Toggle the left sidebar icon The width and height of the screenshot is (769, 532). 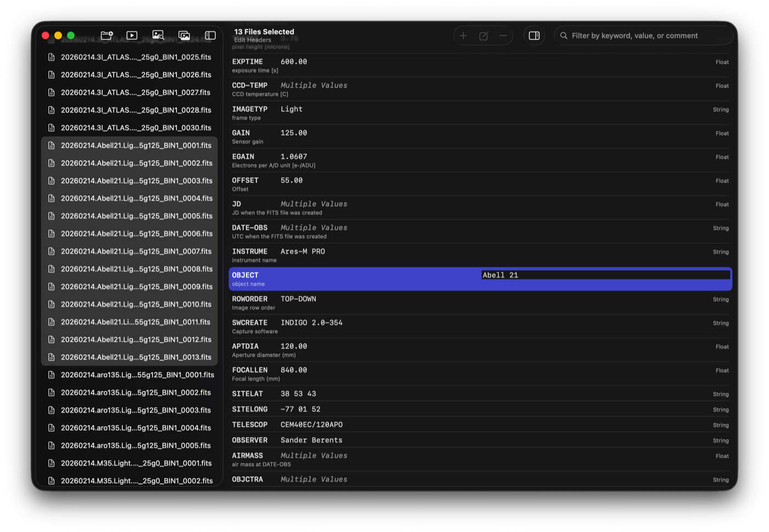(x=210, y=35)
